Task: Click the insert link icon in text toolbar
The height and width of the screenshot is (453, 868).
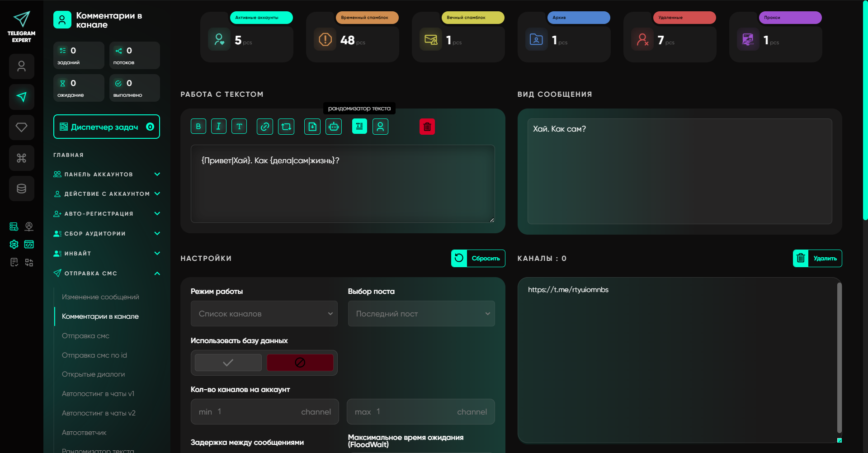Action: pyautogui.click(x=265, y=127)
